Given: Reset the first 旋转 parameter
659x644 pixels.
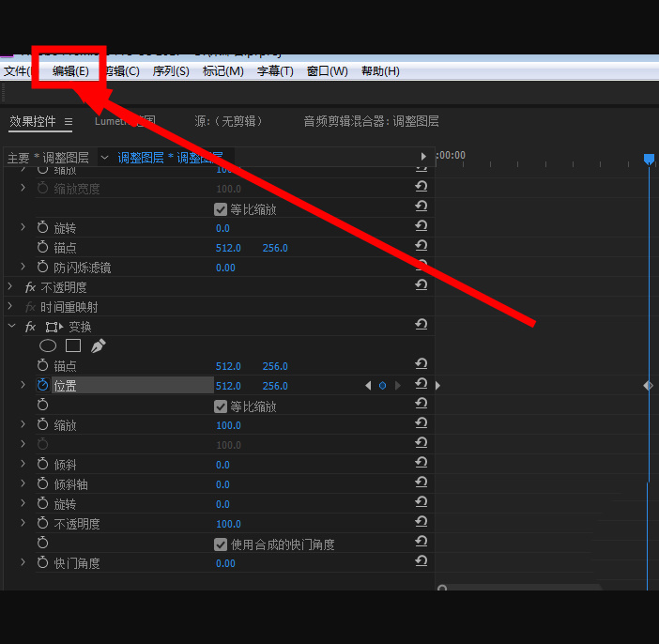Looking at the screenshot, I should coord(421,225).
